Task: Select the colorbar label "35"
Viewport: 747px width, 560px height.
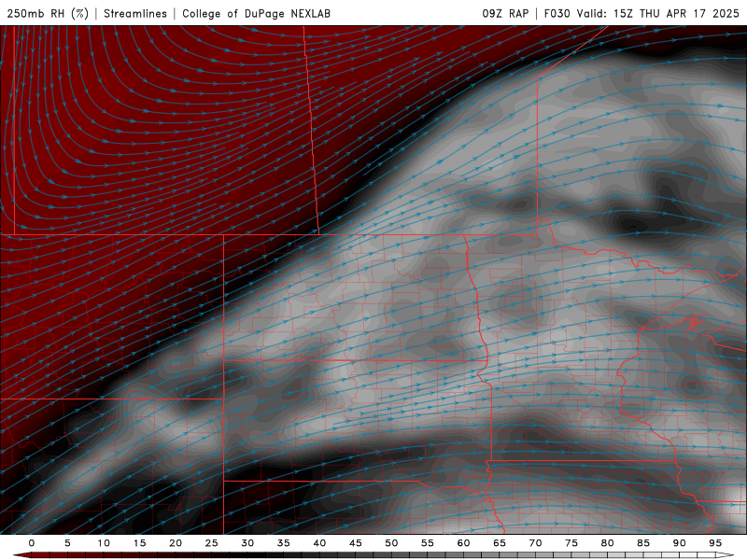Action: coord(283,543)
